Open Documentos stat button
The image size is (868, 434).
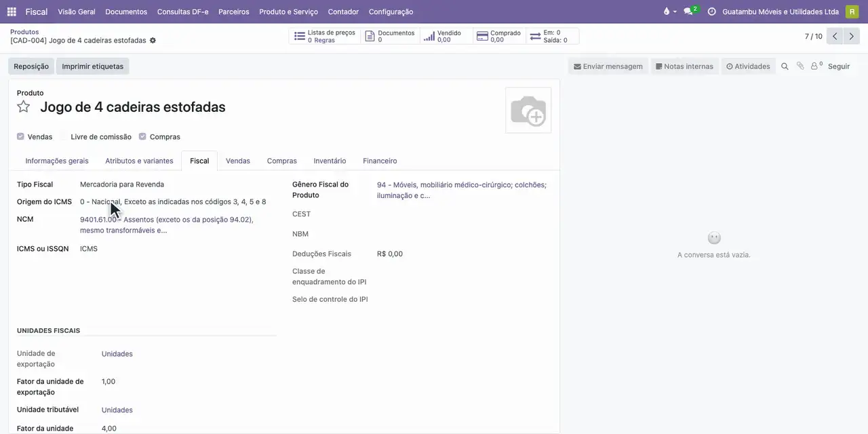pyautogui.click(x=390, y=37)
